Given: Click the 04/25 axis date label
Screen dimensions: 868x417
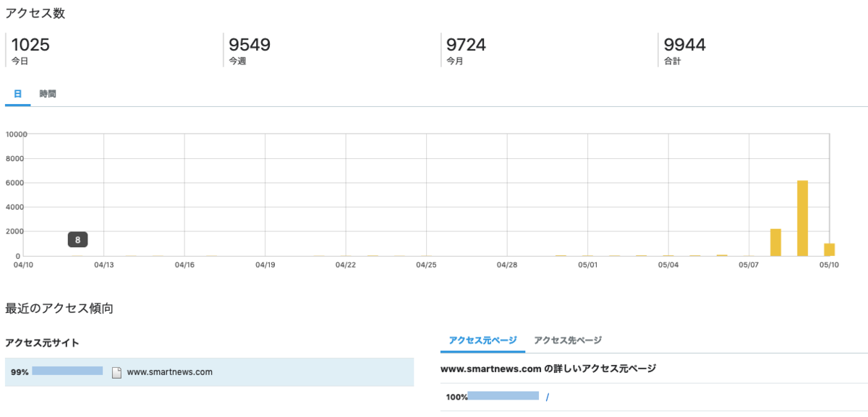Looking at the screenshot, I should coord(426,265).
